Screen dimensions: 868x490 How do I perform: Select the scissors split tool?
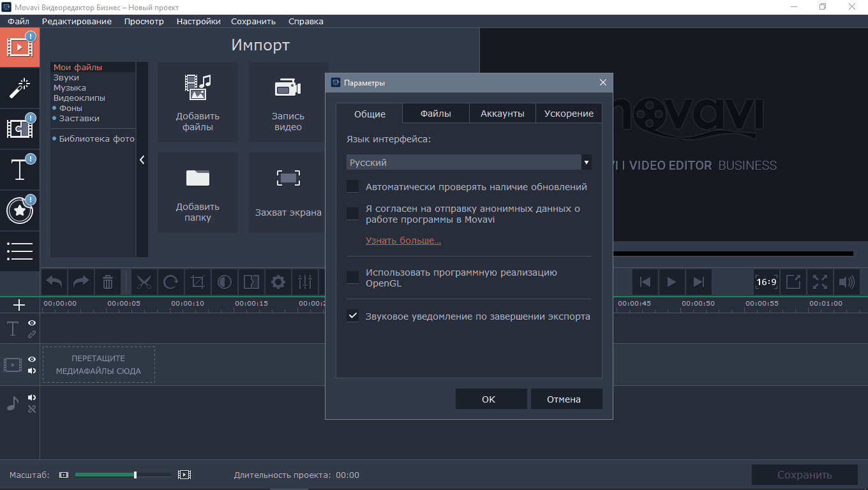(144, 282)
